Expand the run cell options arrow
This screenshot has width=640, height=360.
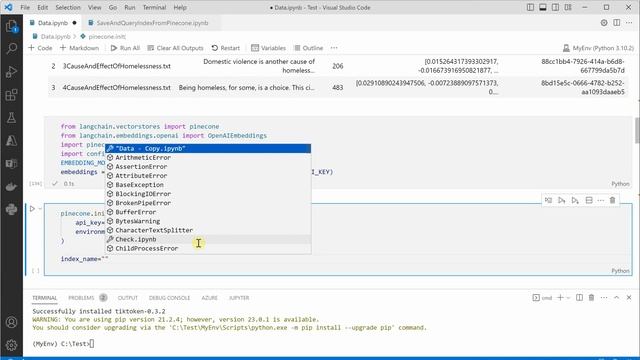(40, 209)
